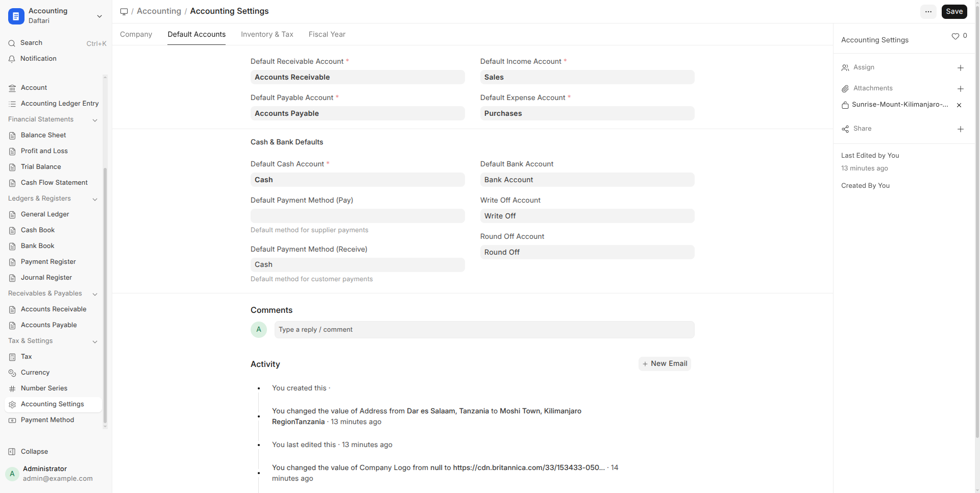Image resolution: width=980 pixels, height=493 pixels.
Task: Open the Balance Sheet report icon
Action: (x=12, y=136)
